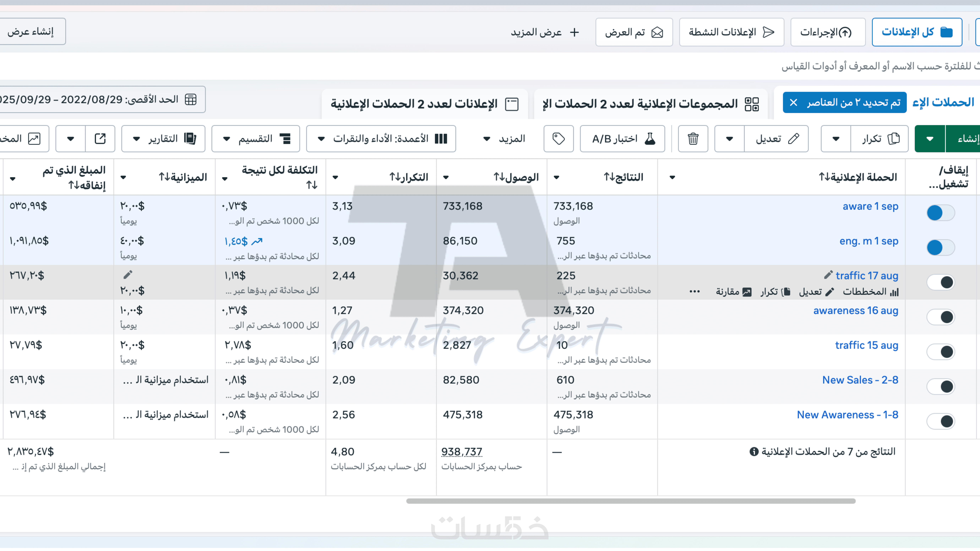Open the التقسيم breakdown dropdown
The width and height of the screenshot is (980, 551).
256,139
